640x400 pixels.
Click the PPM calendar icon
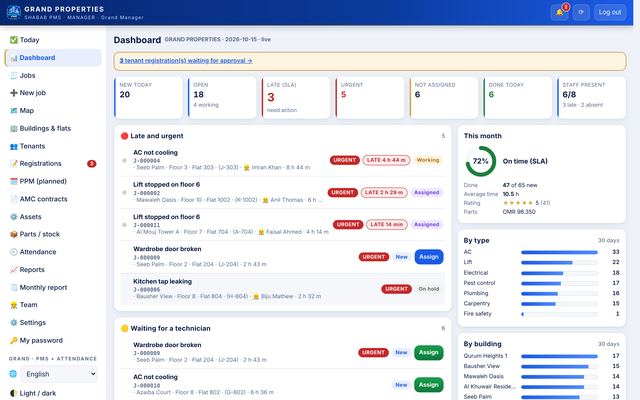coord(14,181)
